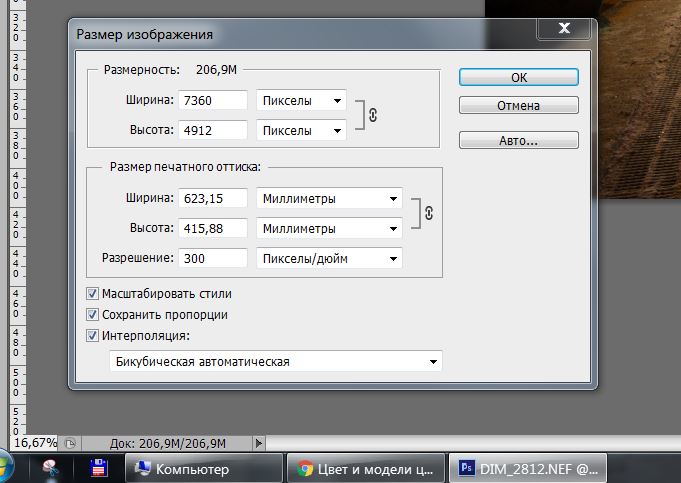Click print Высота field with 415,88

213,228
